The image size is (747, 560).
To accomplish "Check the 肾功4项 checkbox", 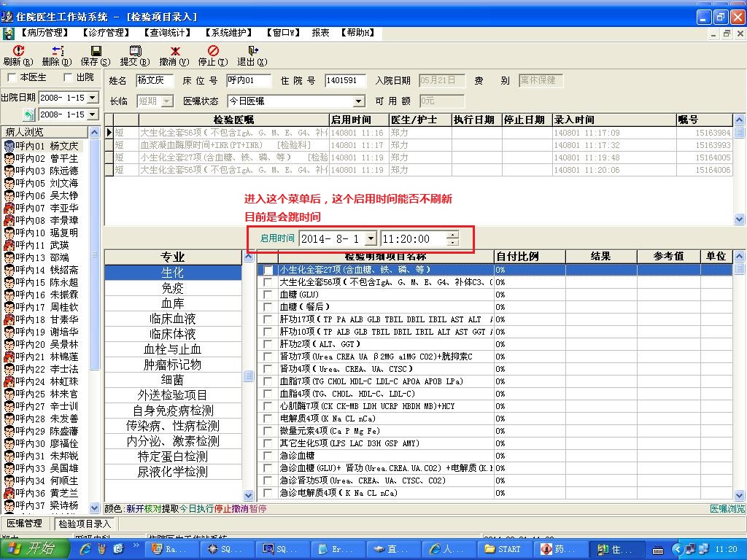I will coord(268,369).
